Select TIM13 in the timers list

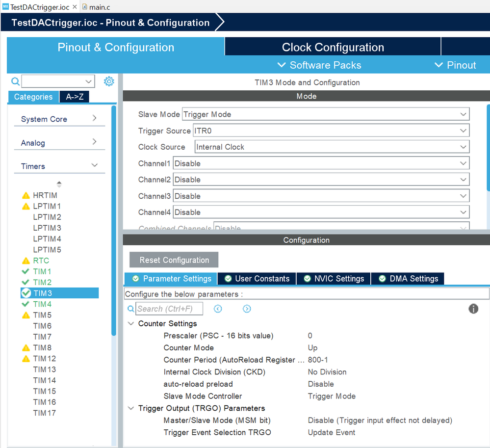click(44, 369)
